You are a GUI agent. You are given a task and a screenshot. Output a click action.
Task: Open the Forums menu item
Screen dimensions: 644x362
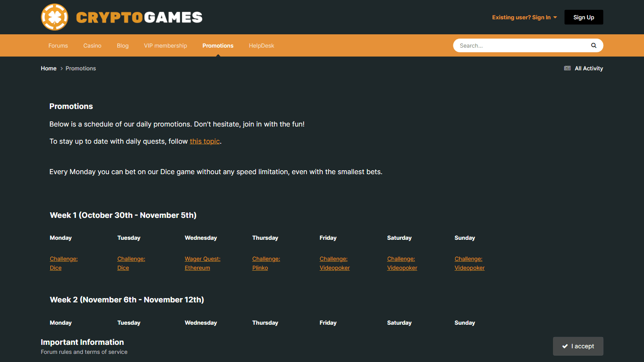(58, 45)
